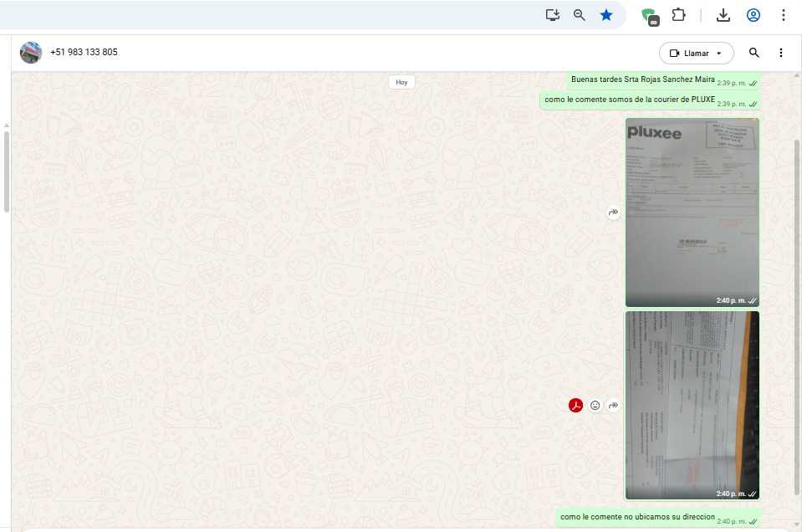Open the Pluxee document photo
The height and width of the screenshot is (532, 802).
pos(692,212)
